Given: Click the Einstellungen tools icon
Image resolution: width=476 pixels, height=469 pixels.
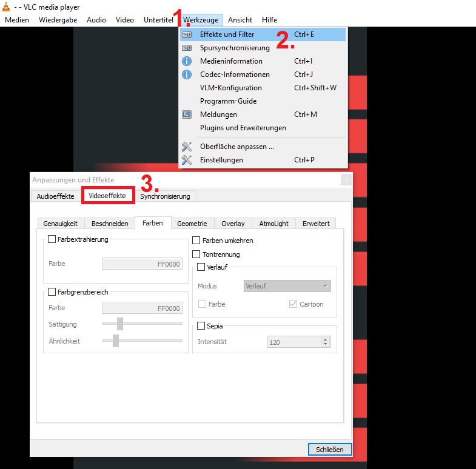Looking at the screenshot, I should pos(187,160).
